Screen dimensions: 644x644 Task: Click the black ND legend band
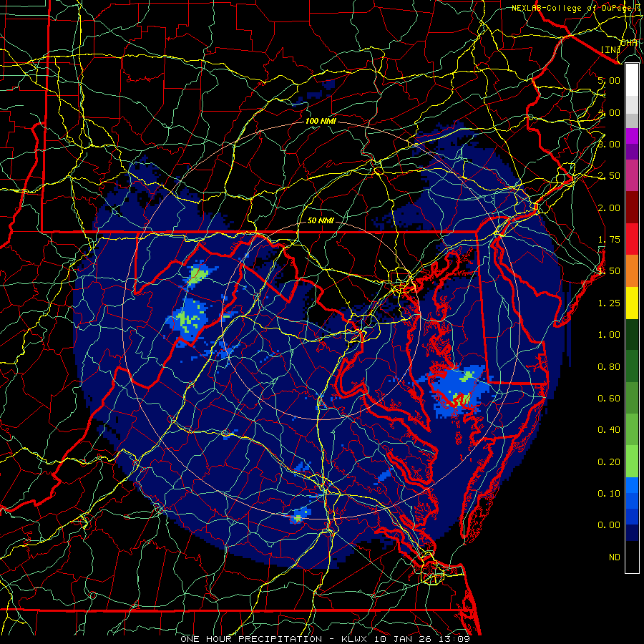pos(632,557)
